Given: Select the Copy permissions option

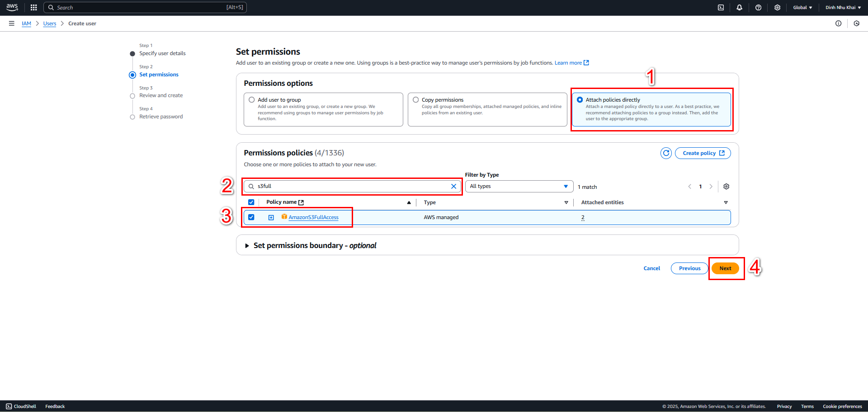Looking at the screenshot, I should [416, 100].
